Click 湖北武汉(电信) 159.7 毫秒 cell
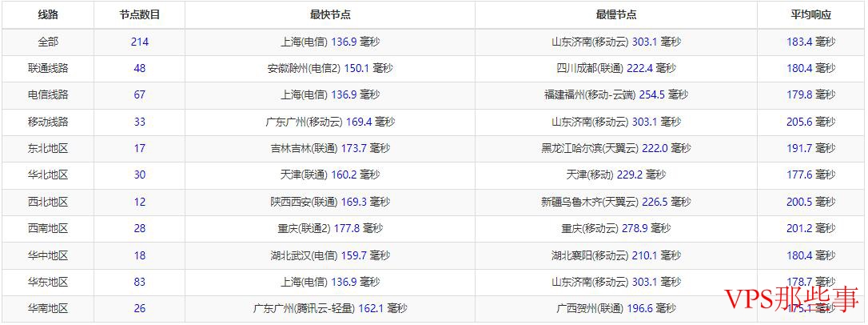The width and height of the screenshot is (868, 325). coord(330,255)
